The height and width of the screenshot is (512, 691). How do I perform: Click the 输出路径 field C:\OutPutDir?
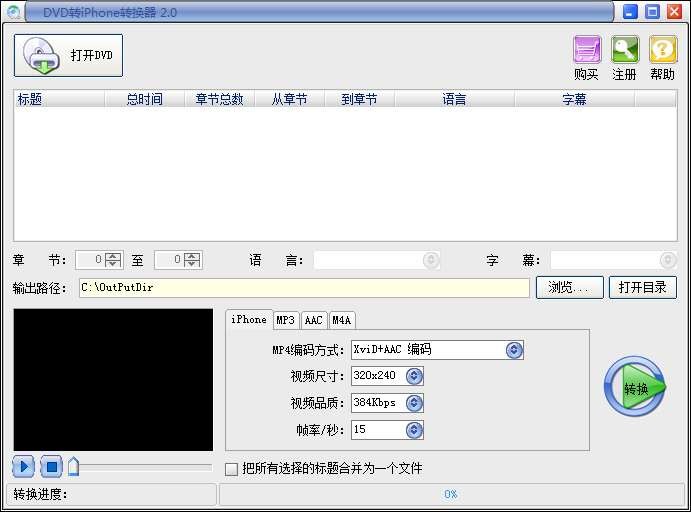(x=304, y=288)
